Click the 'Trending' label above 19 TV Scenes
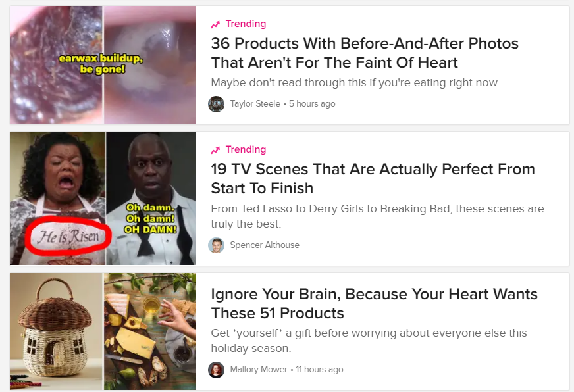574x392 pixels. (246, 149)
